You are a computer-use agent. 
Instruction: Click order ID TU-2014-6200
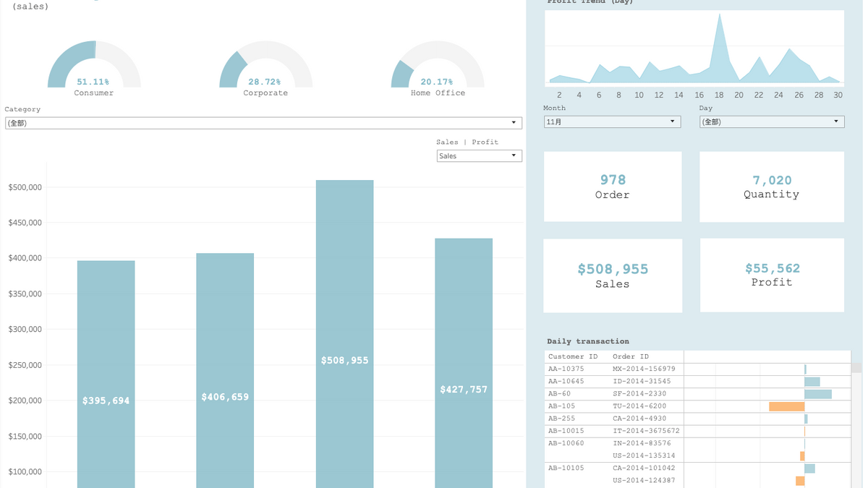point(639,406)
